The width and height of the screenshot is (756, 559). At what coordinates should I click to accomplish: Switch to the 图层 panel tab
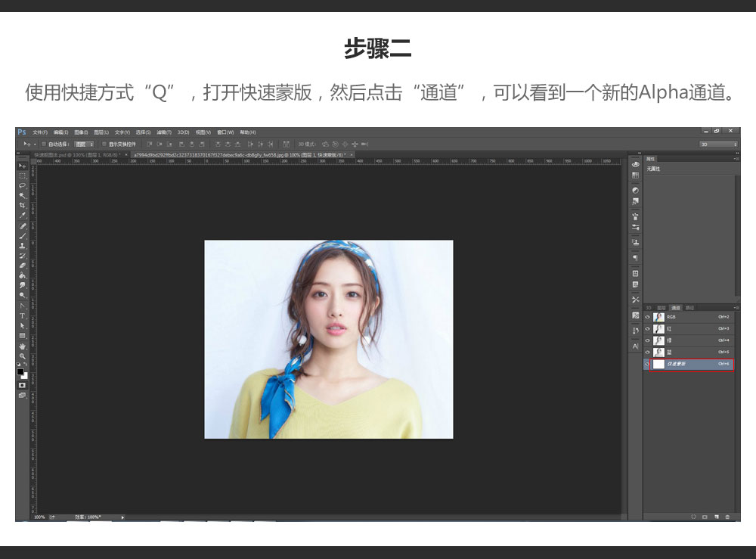661,308
